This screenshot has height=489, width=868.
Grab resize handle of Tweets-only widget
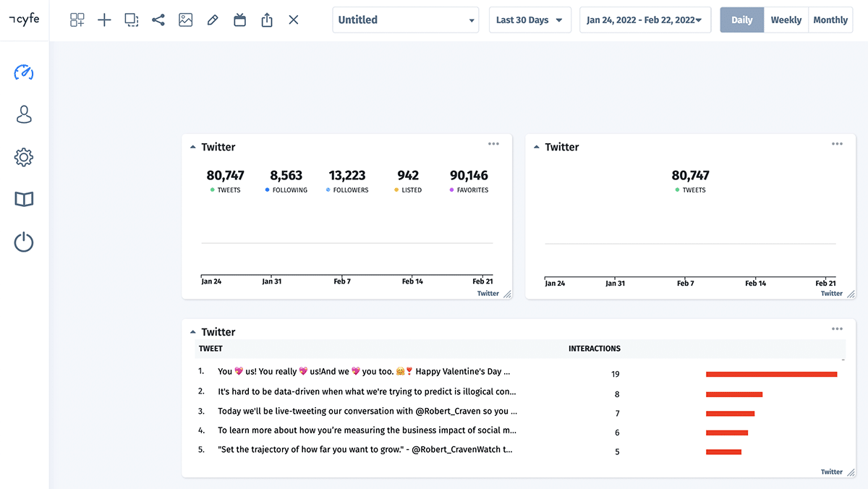click(851, 294)
